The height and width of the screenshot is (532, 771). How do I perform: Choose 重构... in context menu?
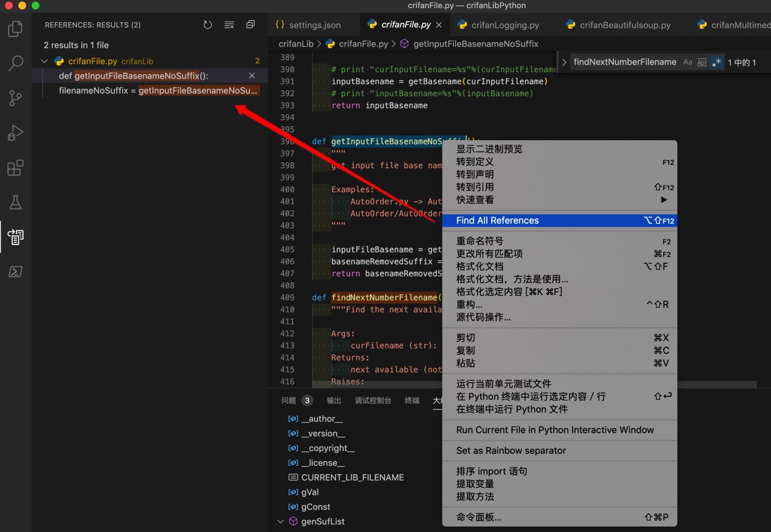pyautogui.click(x=560, y=304)
